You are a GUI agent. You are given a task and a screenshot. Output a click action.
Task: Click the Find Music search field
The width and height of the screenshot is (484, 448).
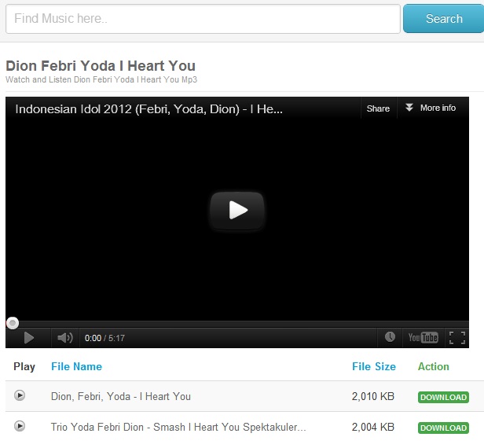pyautogui.click(x=203, y=19)
